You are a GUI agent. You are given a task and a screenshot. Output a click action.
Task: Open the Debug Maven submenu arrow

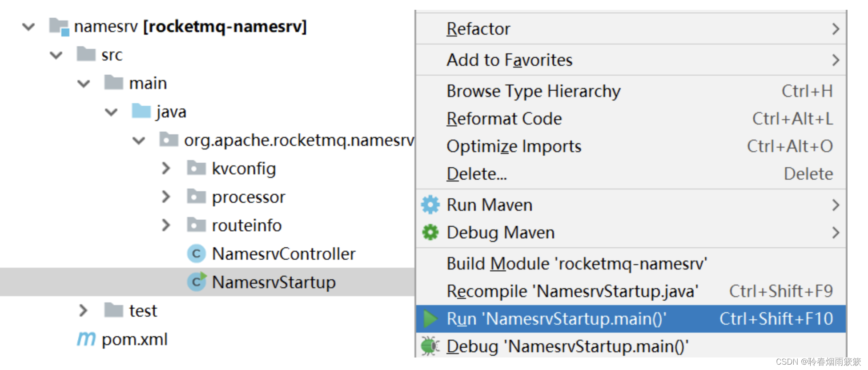click(836, 233)
